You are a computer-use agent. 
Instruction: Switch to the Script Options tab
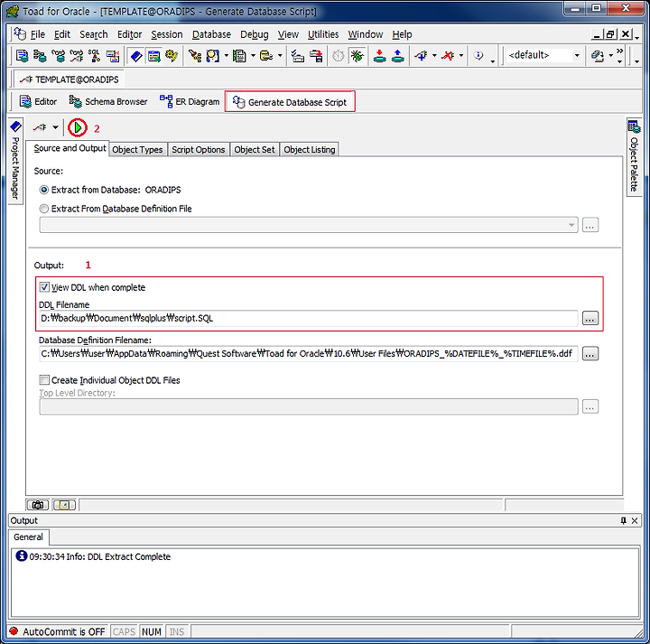[198, 150]
